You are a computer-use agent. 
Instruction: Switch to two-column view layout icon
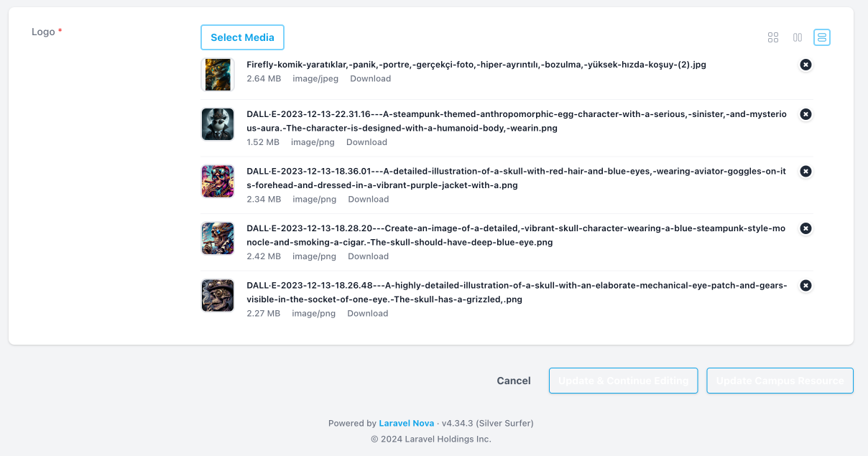coord(798,37)
